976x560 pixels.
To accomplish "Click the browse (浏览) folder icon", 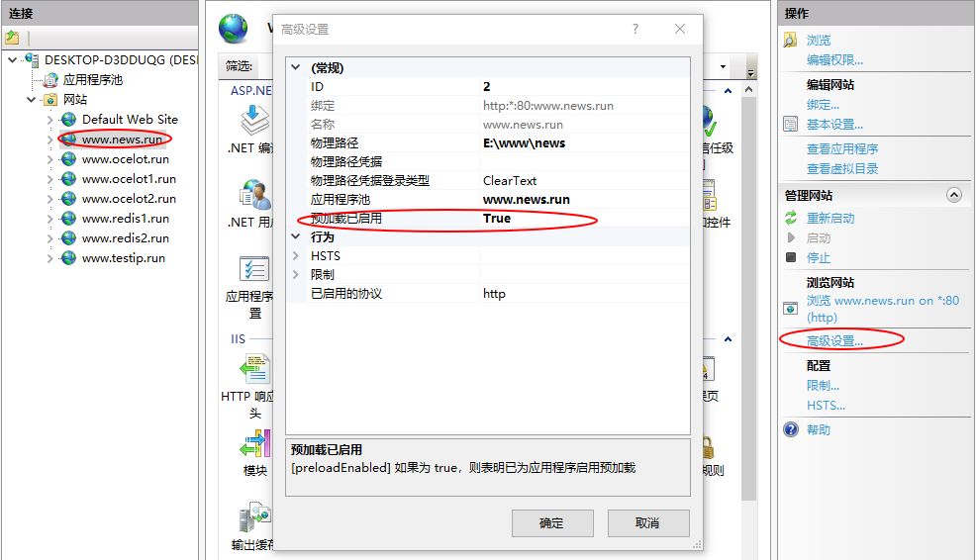I will click(790, 41).
